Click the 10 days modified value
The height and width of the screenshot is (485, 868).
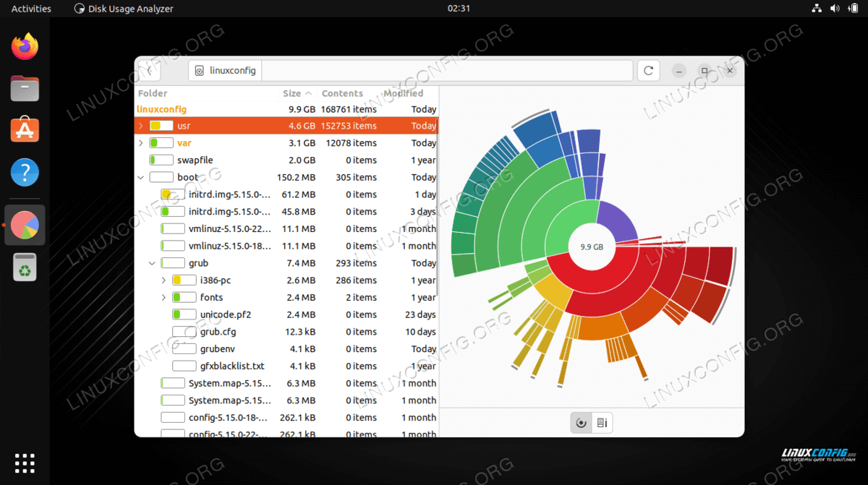pyautogui.click(x=420, y=332)
